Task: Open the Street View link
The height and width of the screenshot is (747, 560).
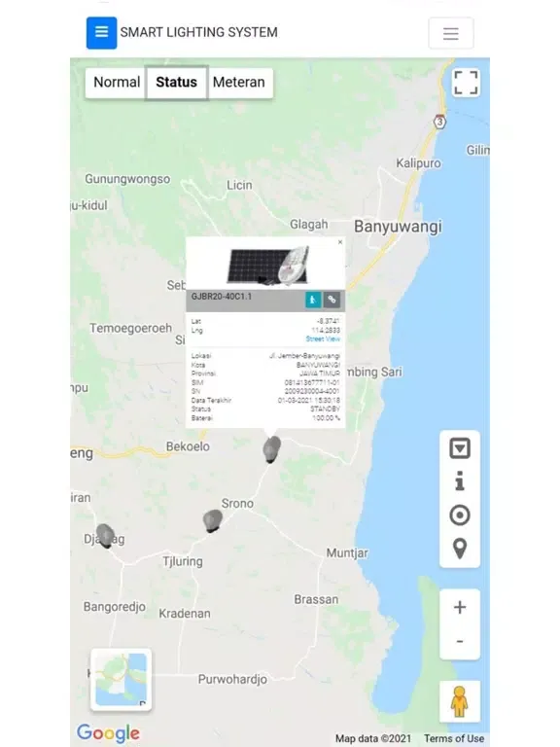Action: click(323, 338)
